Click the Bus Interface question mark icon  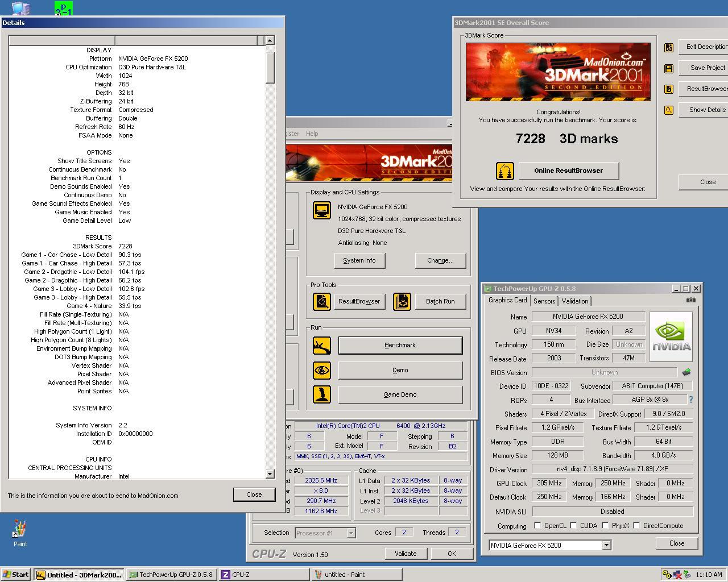tap(691, 400)
